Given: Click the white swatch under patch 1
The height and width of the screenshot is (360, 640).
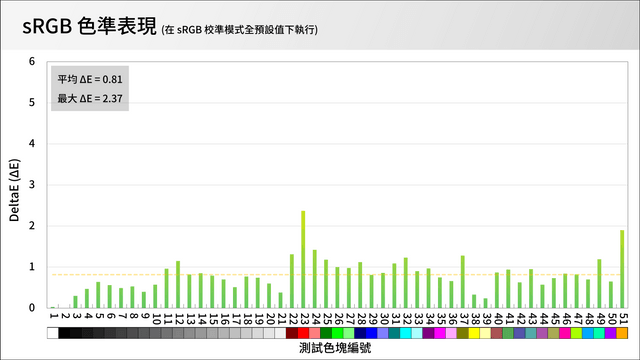Looking at the screenshot, I should (x=53, y=333).
